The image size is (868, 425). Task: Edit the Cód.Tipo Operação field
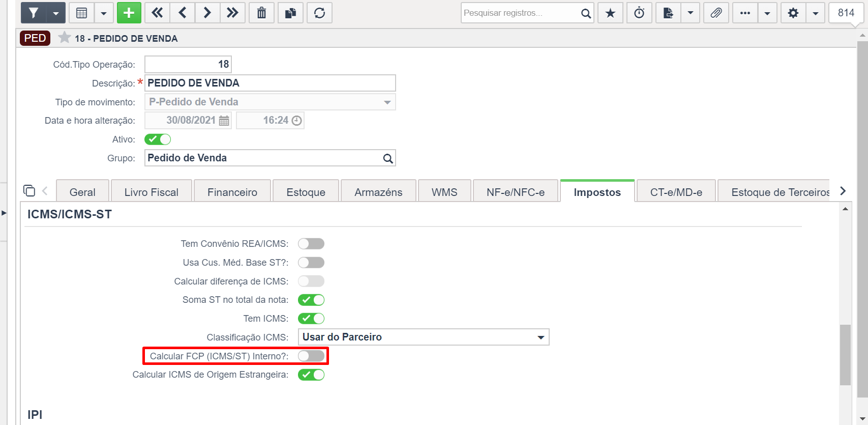click(188, 64)
